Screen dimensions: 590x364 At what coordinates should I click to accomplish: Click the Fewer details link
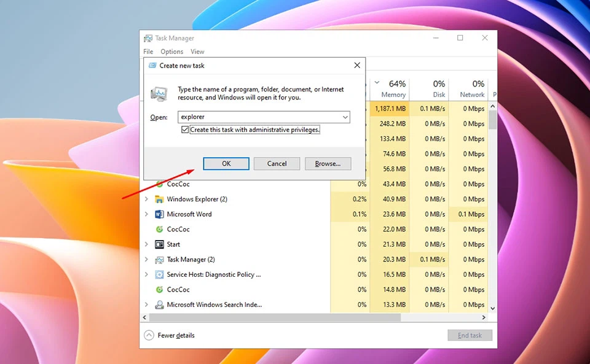pyautogui.click(x=176, y=335)
